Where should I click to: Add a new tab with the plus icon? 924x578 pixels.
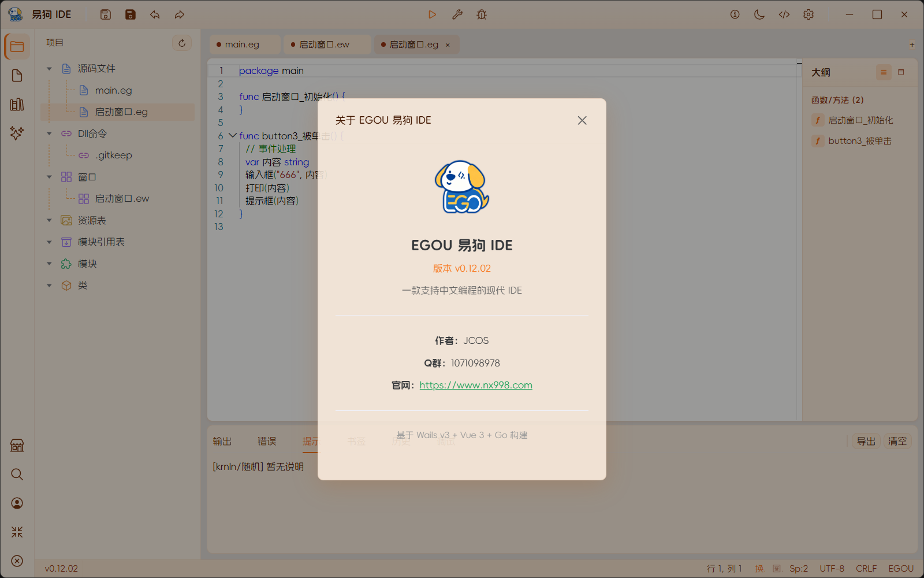click(912, 45)
